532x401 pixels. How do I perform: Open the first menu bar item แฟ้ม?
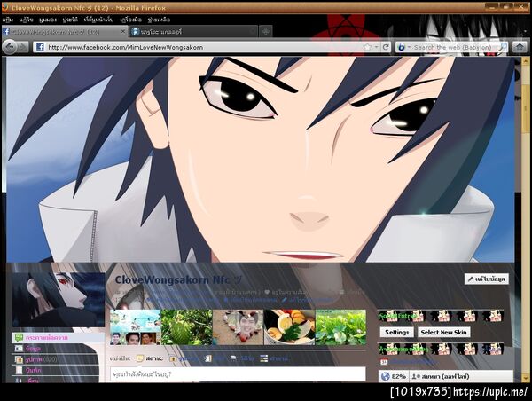pyautogui.click(x=7, y=20)
